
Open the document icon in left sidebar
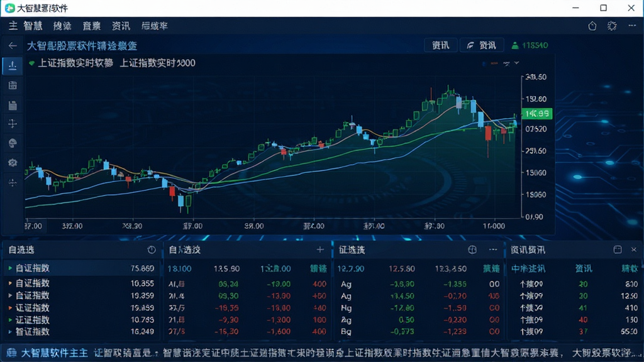point(13,105)
